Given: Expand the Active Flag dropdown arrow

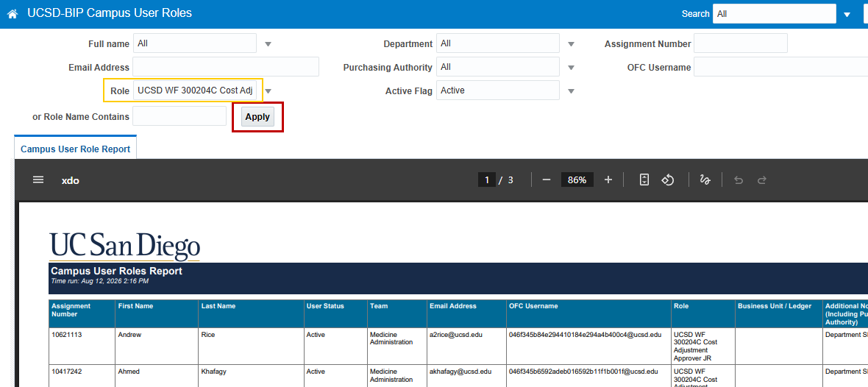Looking at the screenshot, I should (572, 90).
